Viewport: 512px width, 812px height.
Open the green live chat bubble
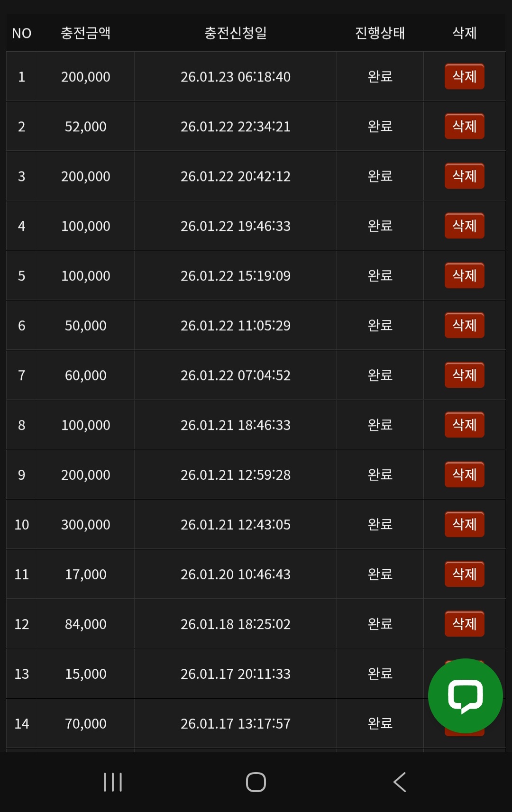(x=465, y=695)
